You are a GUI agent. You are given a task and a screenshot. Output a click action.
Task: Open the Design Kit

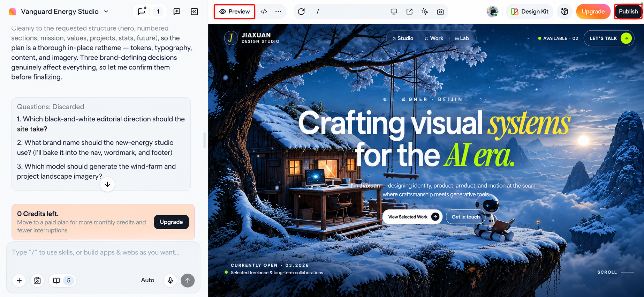pos(530,12)
